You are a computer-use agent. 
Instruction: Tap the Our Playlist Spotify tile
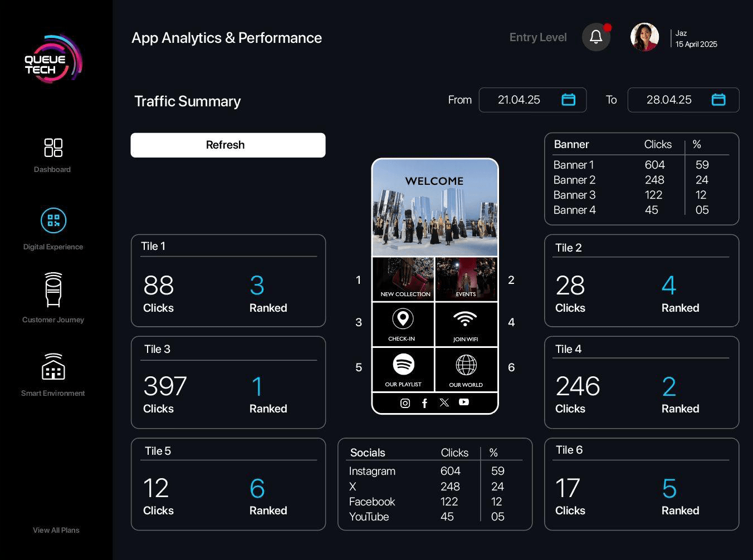point(403,370)
